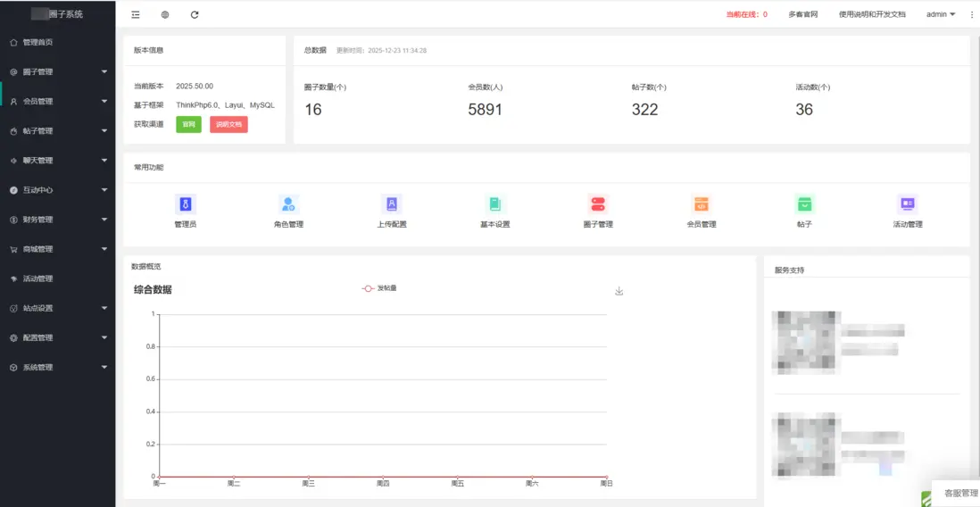The height and width of the screenshot is (507, 980).
Task: Click the 圈子系统 logo title
Action: (57, 13)
